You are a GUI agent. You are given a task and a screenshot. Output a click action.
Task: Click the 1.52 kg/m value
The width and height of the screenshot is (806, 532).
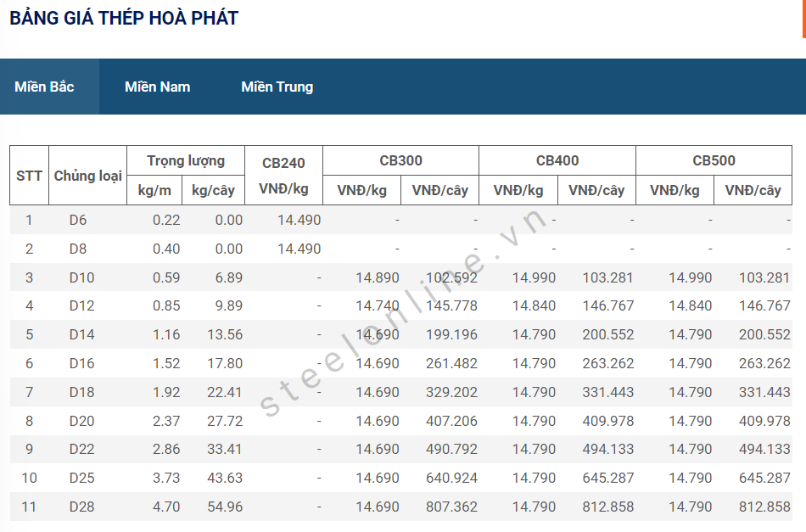(166, 363)
